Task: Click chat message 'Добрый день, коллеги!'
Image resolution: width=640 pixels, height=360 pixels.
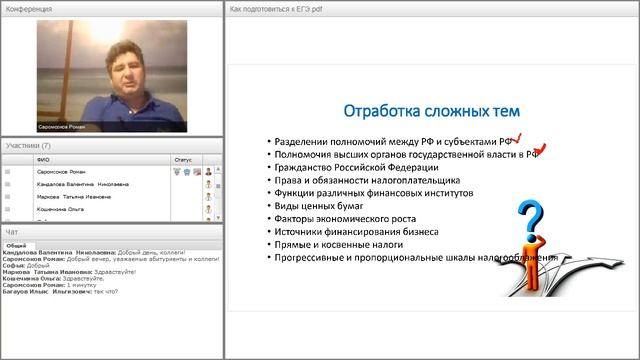Action: (x=151, y=253)
